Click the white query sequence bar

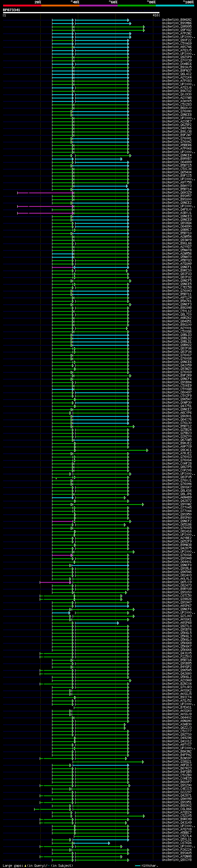[x=81, y=13]
